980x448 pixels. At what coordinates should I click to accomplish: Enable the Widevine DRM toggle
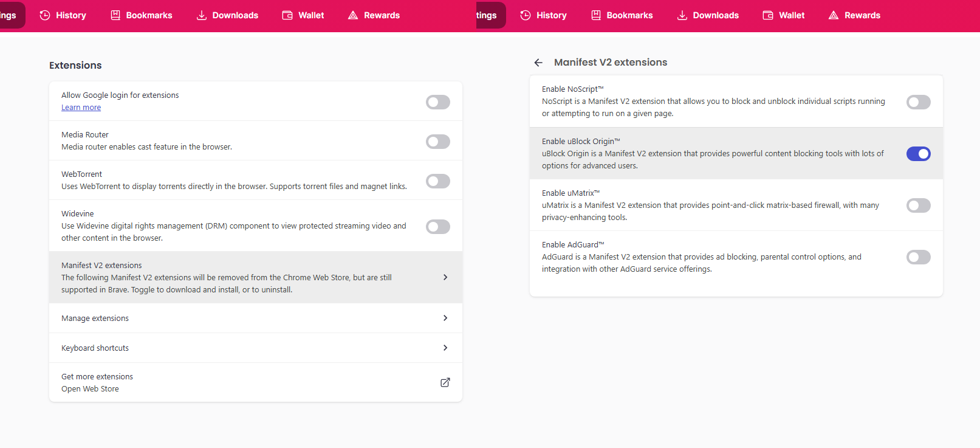[438, 227]
